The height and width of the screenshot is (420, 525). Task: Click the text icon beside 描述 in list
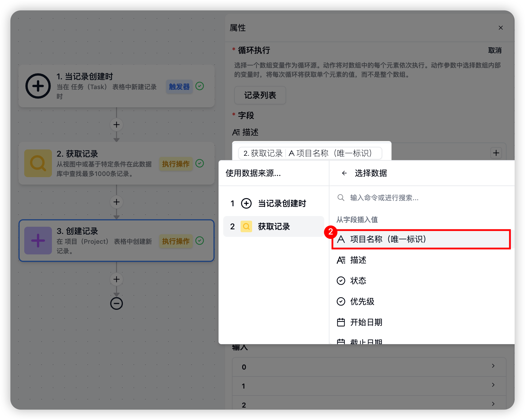pos(341,260)
